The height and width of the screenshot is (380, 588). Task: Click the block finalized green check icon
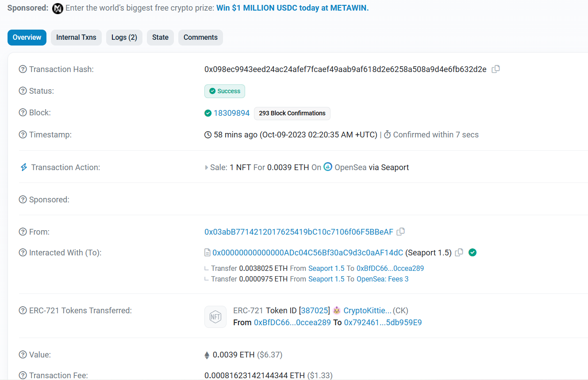(x=208, y=113)
